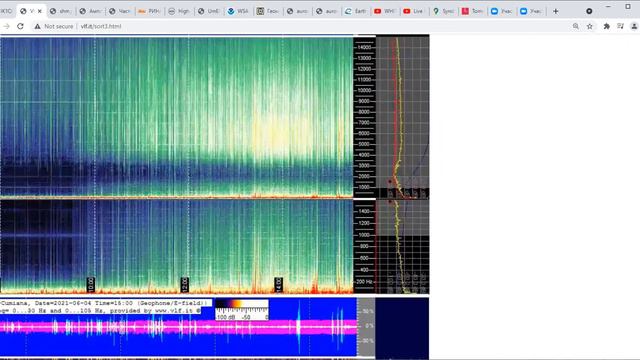
Task: Switch to the 'Tom' tab with red favicon
Action: click(x=473, y=11)
